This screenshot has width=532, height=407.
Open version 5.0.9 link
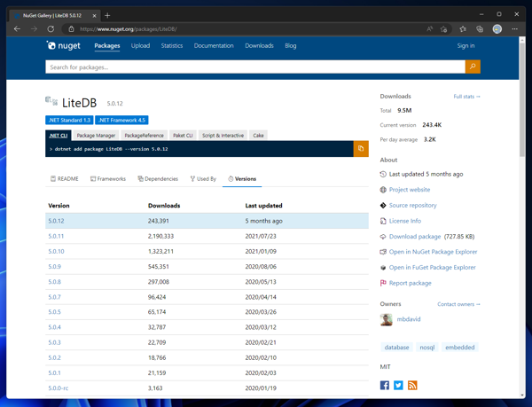[54, 267]
